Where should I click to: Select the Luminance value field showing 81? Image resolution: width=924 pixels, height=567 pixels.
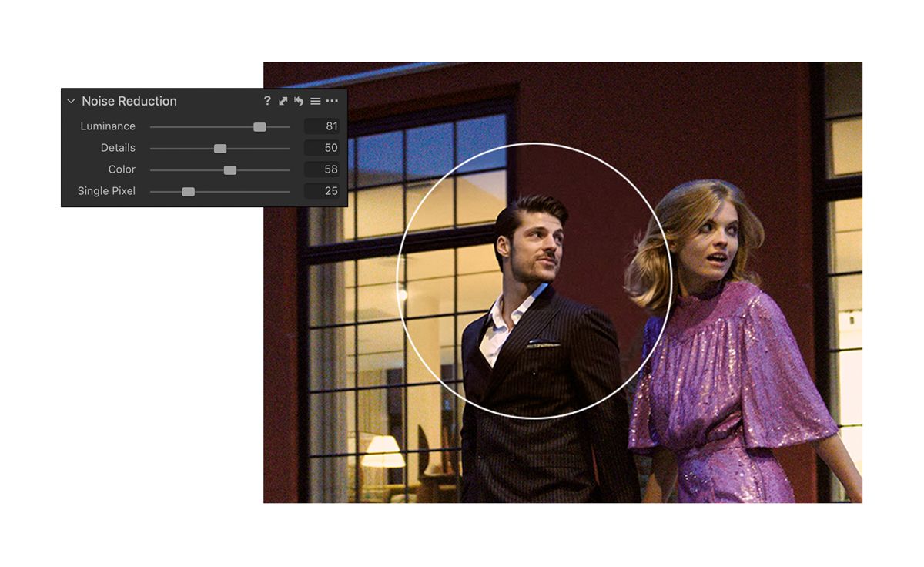pos(322,126)
